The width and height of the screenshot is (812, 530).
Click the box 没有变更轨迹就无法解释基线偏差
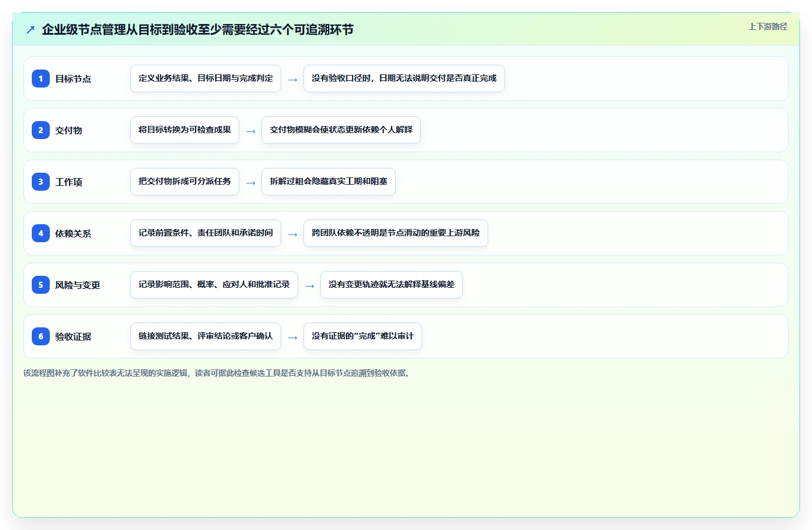pos(392,285)
